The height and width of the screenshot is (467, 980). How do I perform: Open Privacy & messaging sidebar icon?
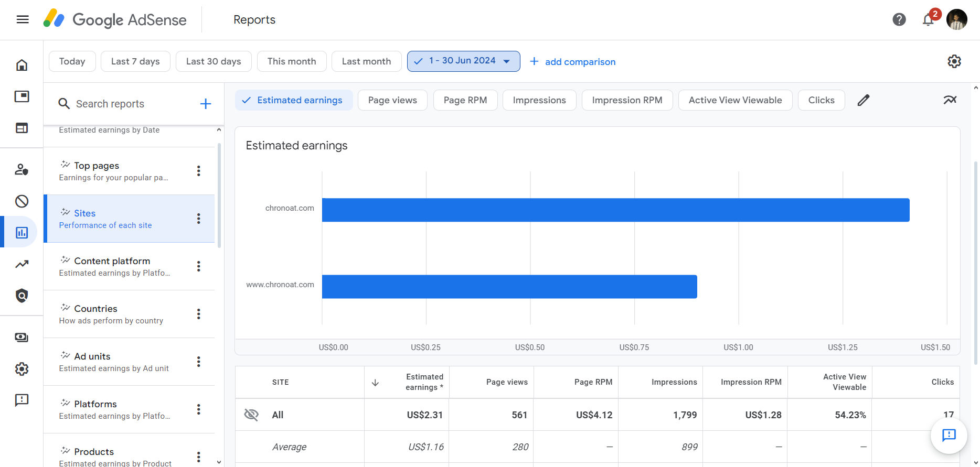tap(22, 169)
